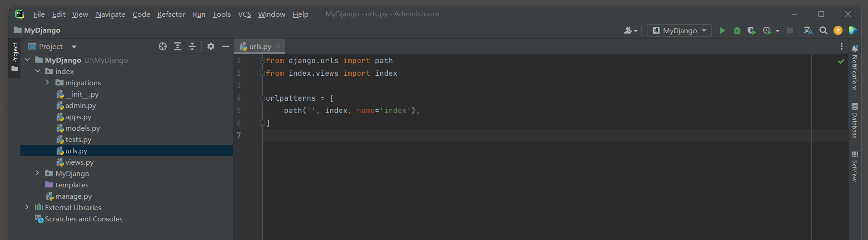Viewport: 868px width, 240px height.
Task: Click the word urlpatterns in the editor
Action: click(291, 98)
